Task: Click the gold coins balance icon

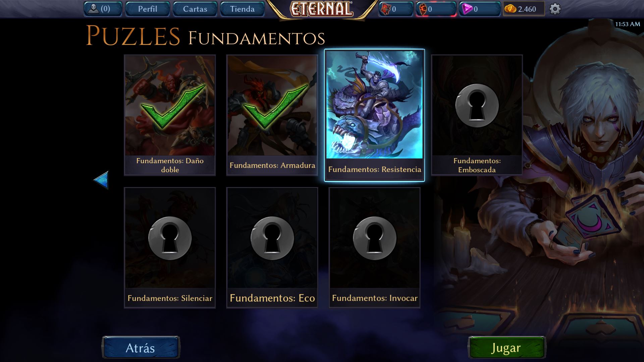Action: point(510,9)
